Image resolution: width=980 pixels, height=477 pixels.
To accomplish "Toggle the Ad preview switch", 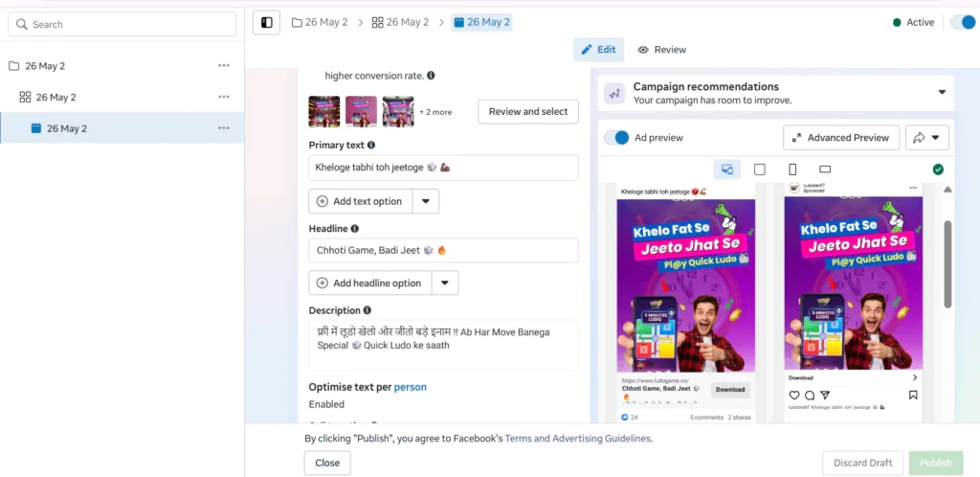I will 617,138.
